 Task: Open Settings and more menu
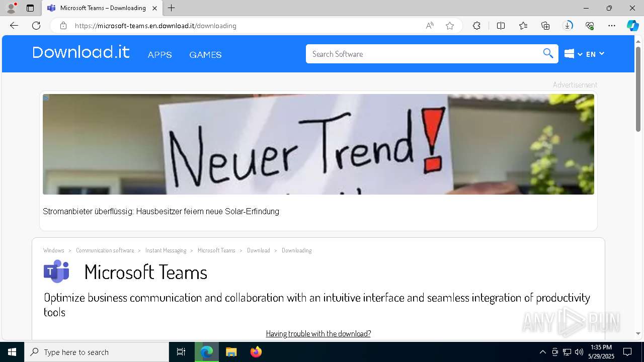[x=612, y=26]
